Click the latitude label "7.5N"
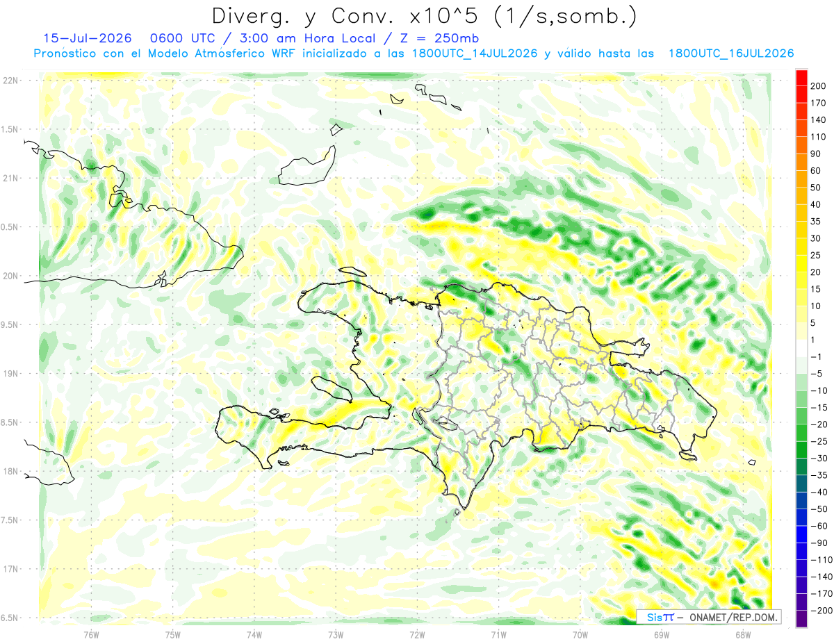 (x=10, y=520)
